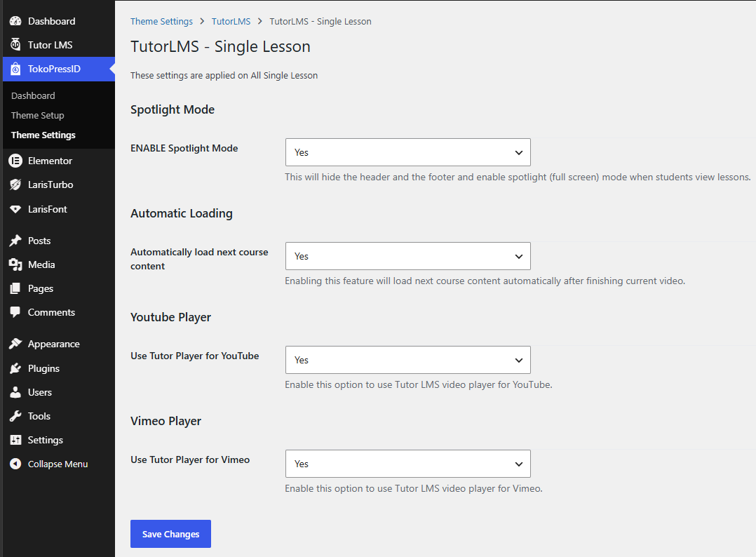Open the Automatically load next course content dropdown

(x=408, y=256)
